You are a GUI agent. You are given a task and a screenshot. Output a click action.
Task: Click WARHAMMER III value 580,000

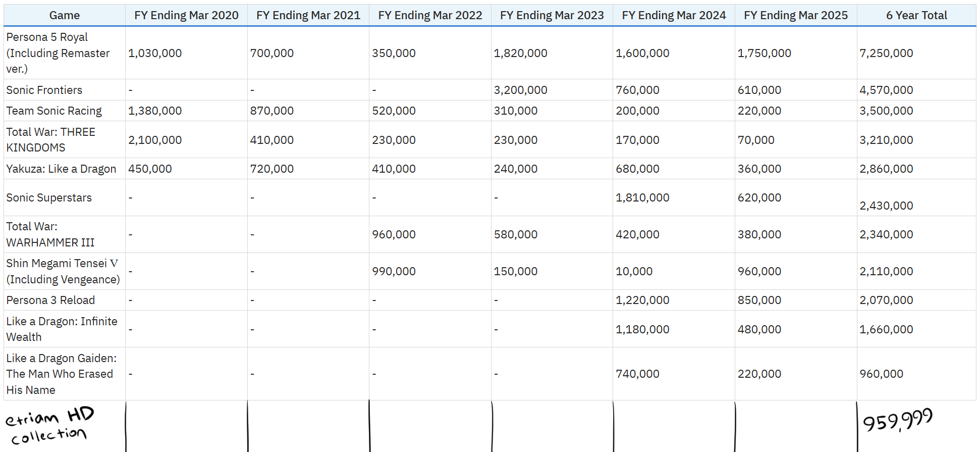point(515,234)
